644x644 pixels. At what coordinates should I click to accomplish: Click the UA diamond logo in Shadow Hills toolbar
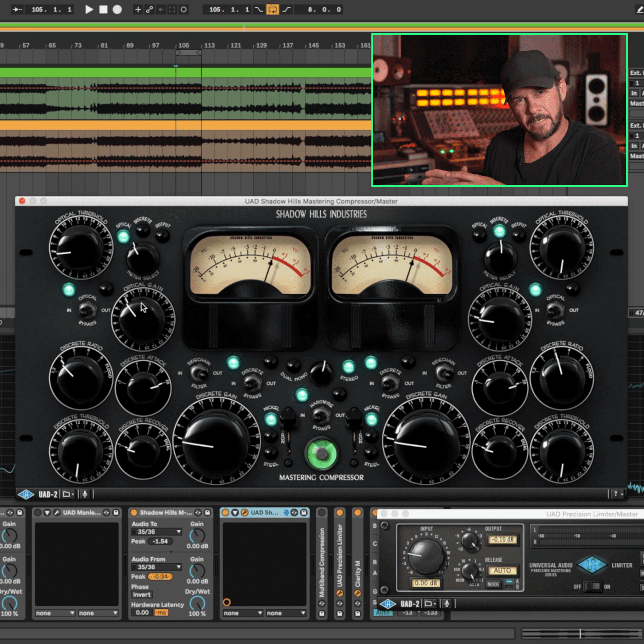26,495
